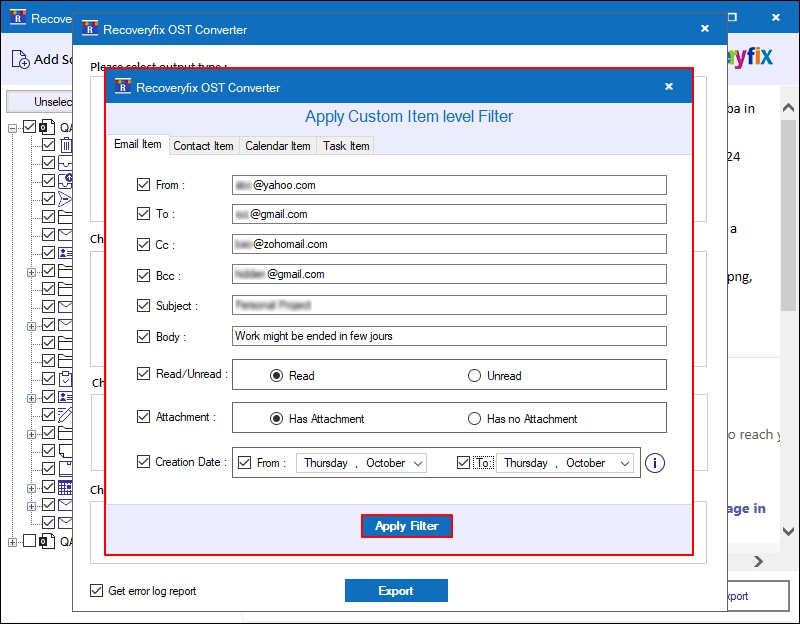Image resolution: width=800 pixels, height=624 pixels.
Task: Click the Apply Filter button
Action: [407, 526]
